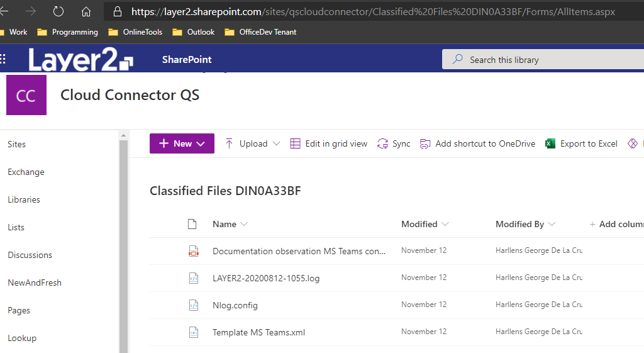Open the Name column sort dropdown
This screenshot has width=644, height=353.
pos(245,224)
